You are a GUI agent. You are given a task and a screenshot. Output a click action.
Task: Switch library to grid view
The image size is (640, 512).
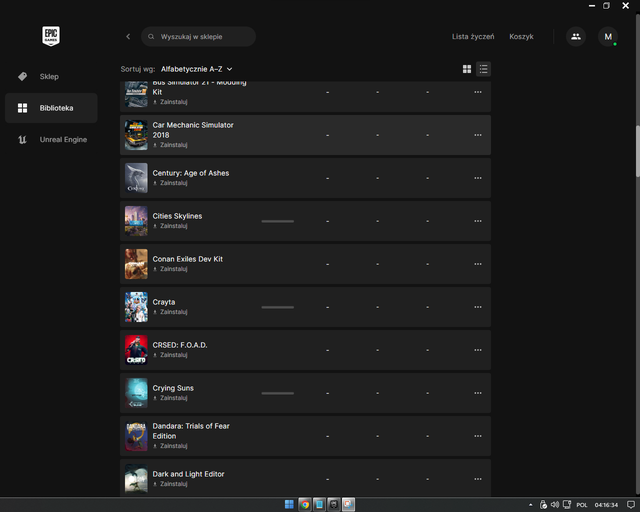point(467,69)
